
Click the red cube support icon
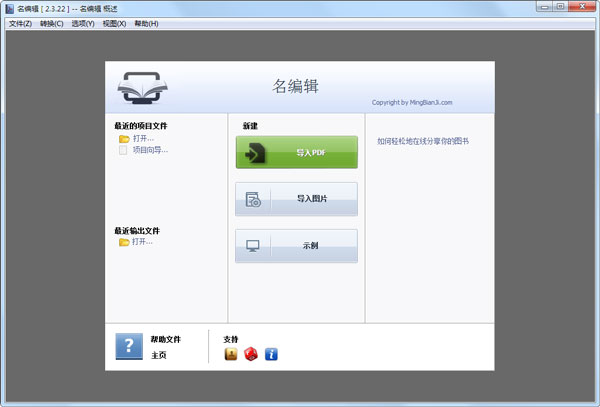[x=251, y=354]
